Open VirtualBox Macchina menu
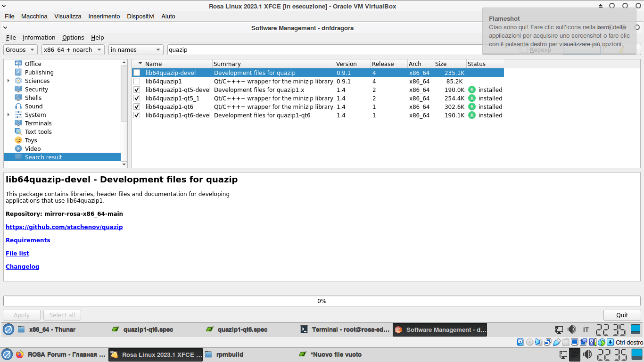Viewport: 644px width, 362px height. click(34, 16)
